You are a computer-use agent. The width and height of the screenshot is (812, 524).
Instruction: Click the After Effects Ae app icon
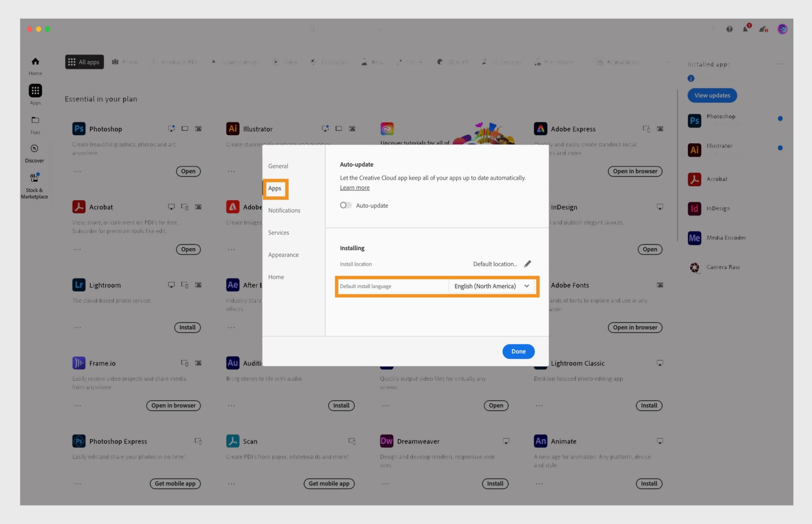point(233,285)
